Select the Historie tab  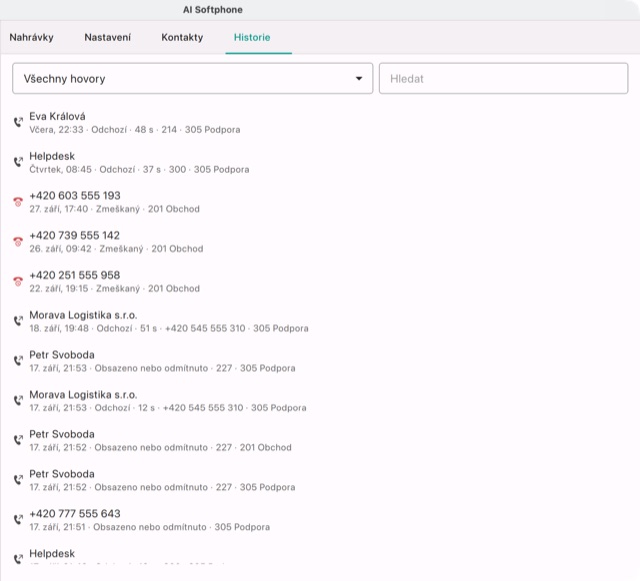tap(252, 38)
